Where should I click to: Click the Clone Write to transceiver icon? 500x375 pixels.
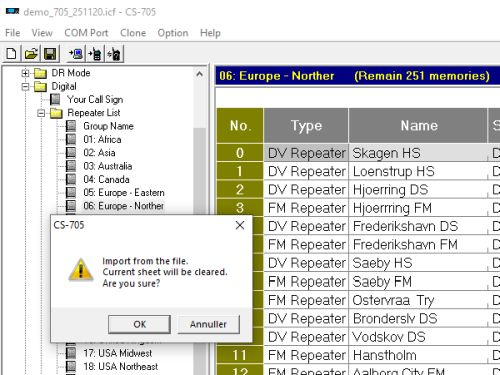coord(95,54)
